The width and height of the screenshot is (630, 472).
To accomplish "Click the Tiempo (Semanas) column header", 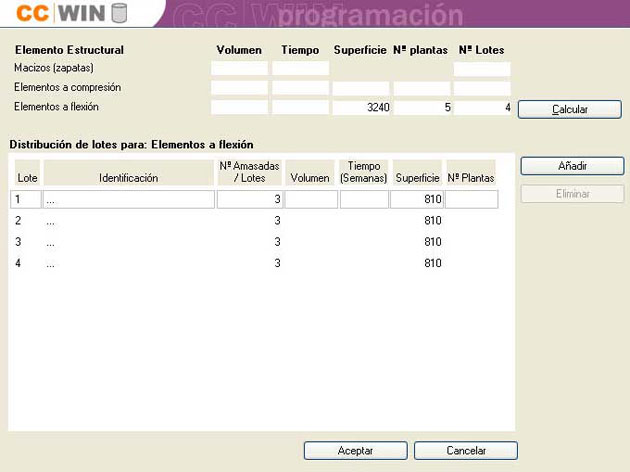I will point(364,172).
